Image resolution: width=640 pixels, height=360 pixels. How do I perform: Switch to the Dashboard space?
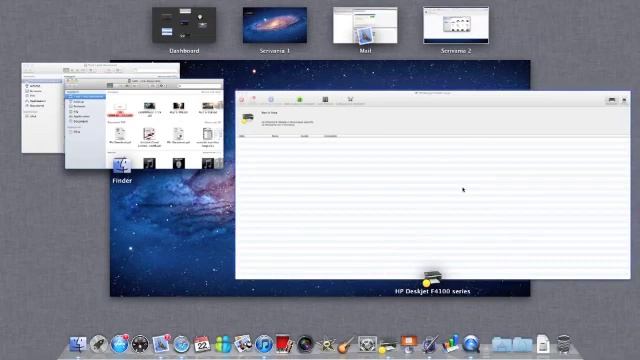184,25
